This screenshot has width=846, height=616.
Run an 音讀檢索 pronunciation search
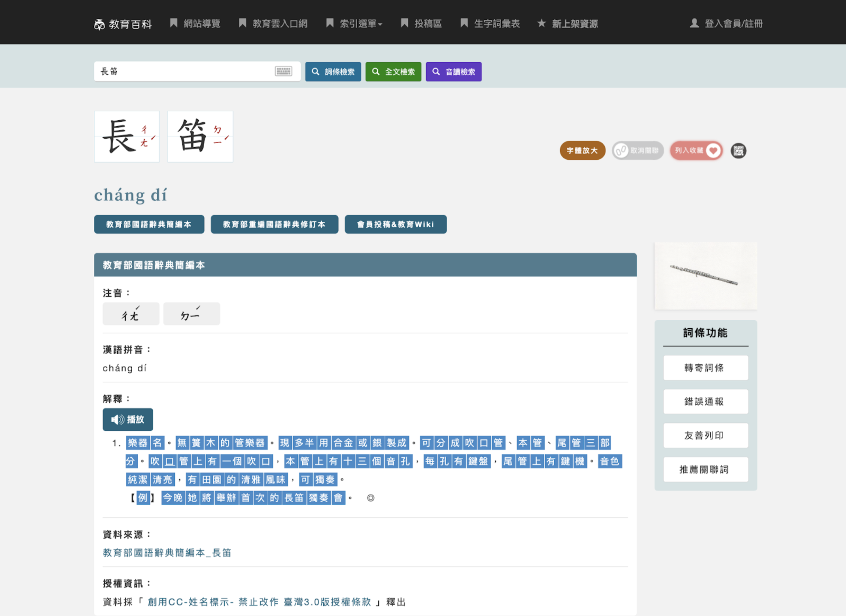point(453,72)
